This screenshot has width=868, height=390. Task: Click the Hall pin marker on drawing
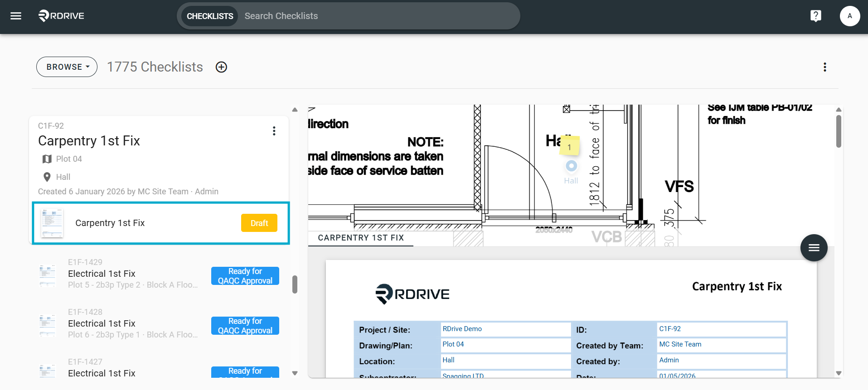(571, 166)
